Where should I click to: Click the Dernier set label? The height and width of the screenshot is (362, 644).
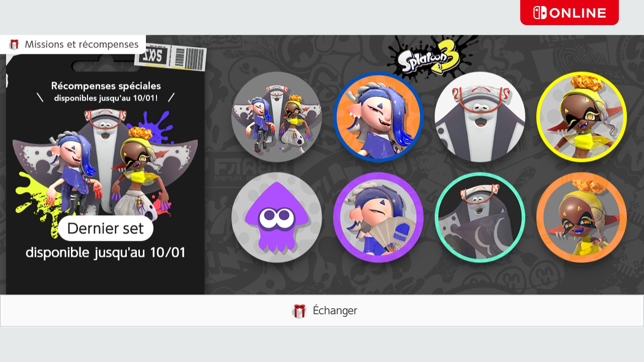coord(106,228)
